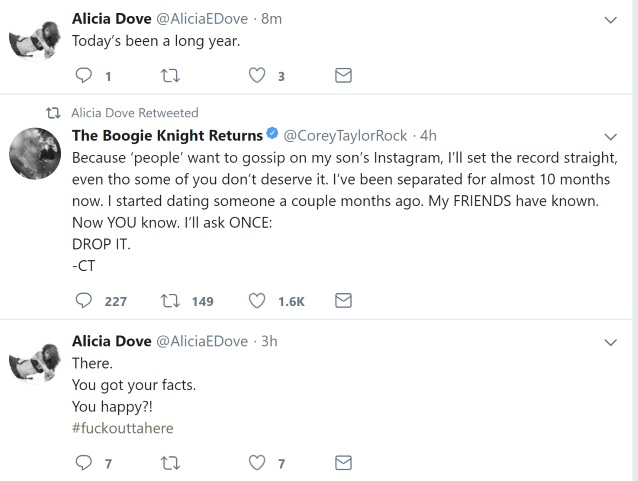Retweet the 'You happy?!' tweet

169,463
